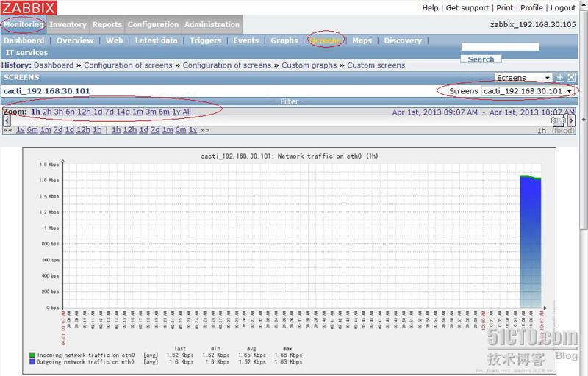Viewport: 588px width, 376px height.
Task: Click the Network traffic on eth0 graph
Action: (289, 260)
